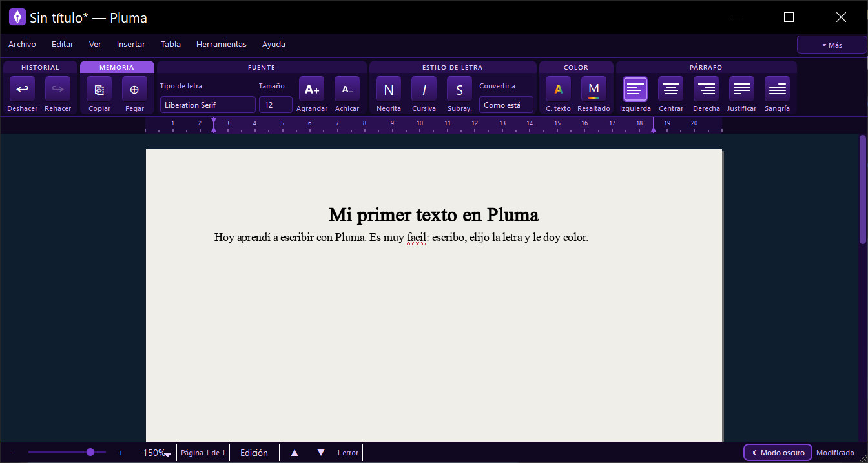Open the Tabla menu
Screen dimensions: 868x463
(170, 45)
